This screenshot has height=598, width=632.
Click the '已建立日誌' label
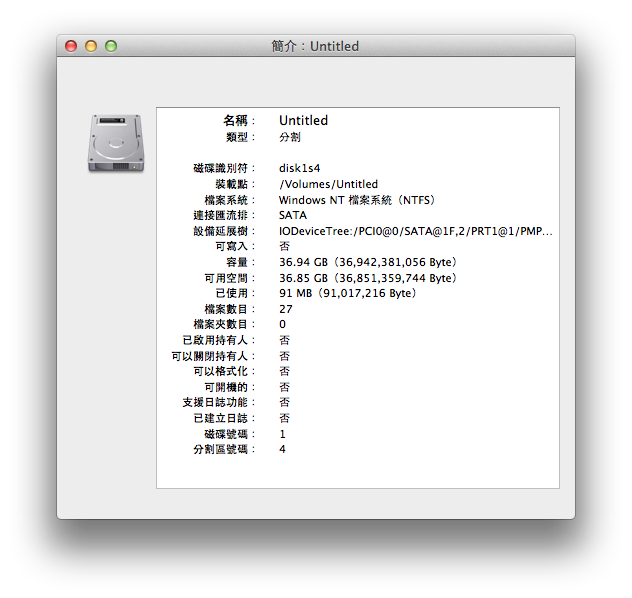225,418
